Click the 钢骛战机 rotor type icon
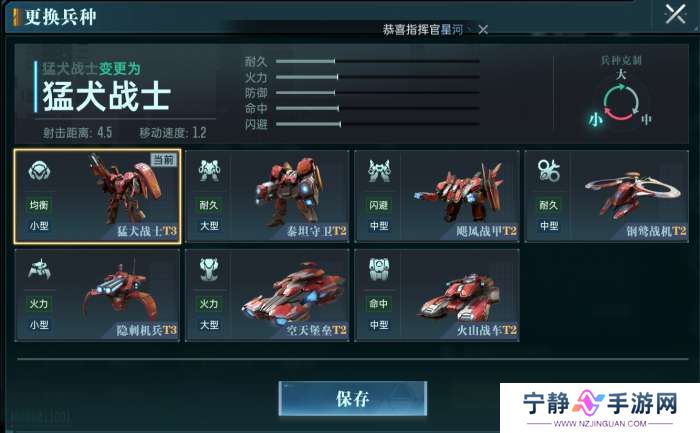This screenshot has height=433, width=700. click(549, 171)
